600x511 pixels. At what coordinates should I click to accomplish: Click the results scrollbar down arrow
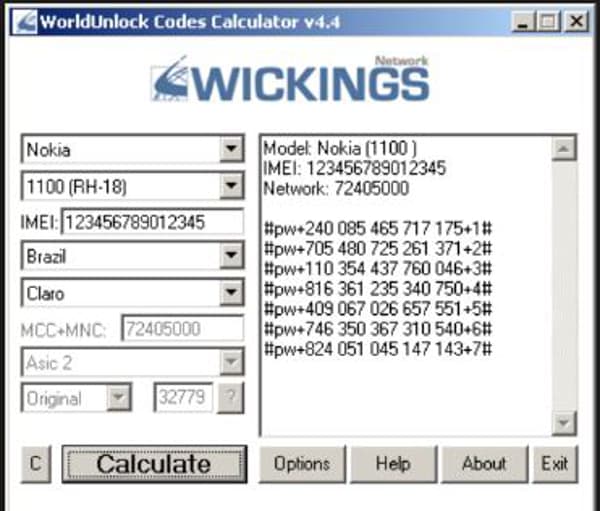point(563,423)
